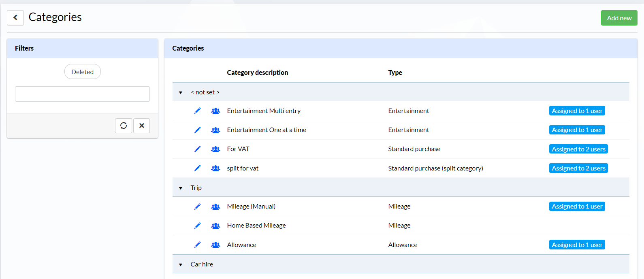Select Mileage (Manual) category name
The height and width of the screenshot is (279, 644).
point(251,207)
